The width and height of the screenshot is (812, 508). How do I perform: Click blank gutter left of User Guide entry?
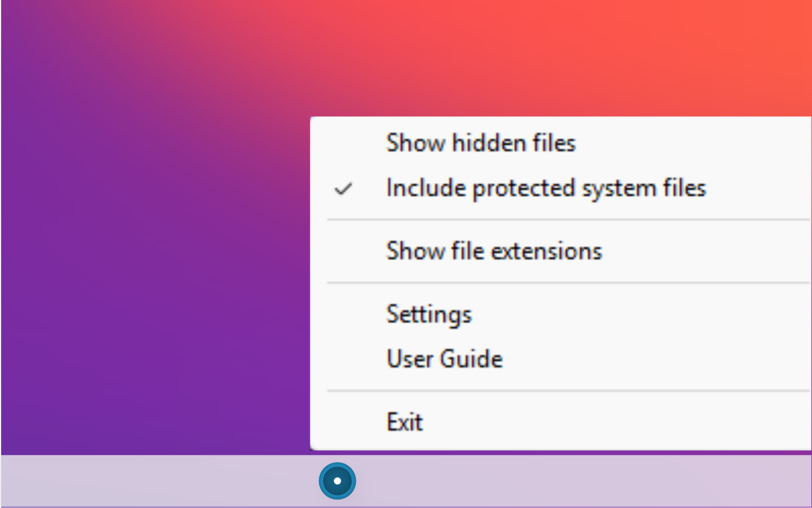(x=343, y=359)
